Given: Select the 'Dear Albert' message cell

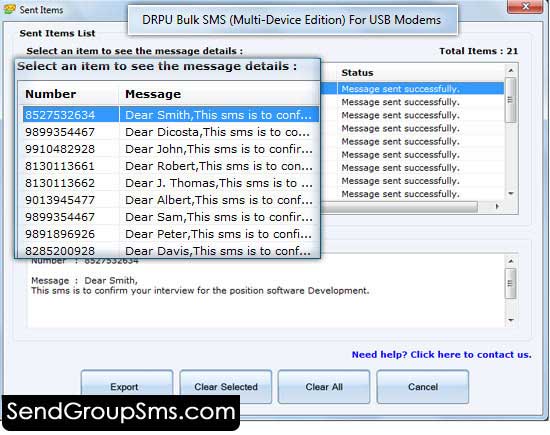Looking at the screenshot, I should [219, 200].
